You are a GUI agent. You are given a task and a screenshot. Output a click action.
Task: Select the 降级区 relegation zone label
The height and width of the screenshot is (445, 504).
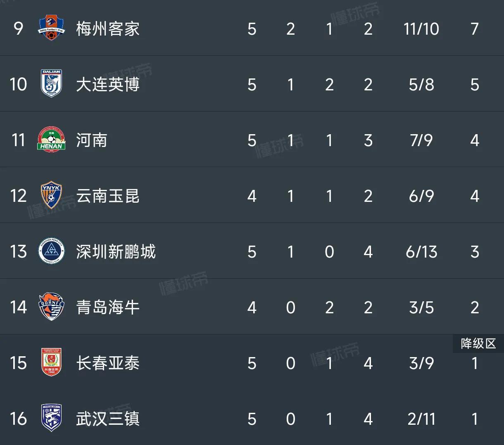[x=478, y=343]
